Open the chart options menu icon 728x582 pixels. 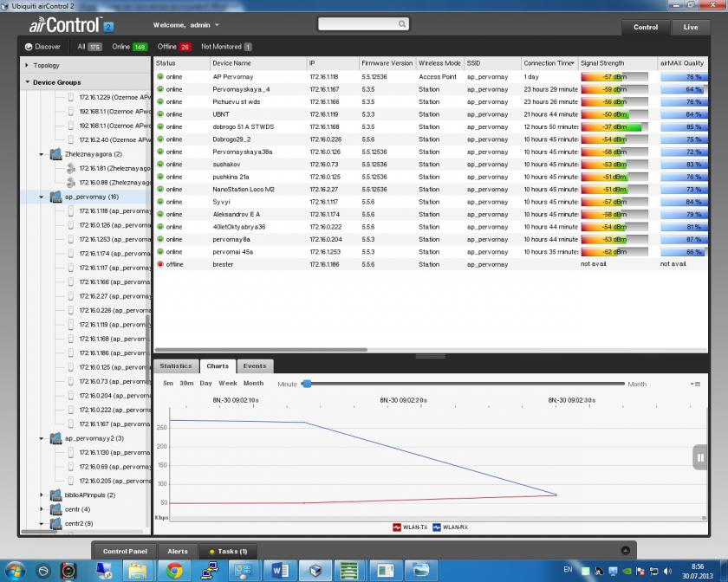[695, 384]
